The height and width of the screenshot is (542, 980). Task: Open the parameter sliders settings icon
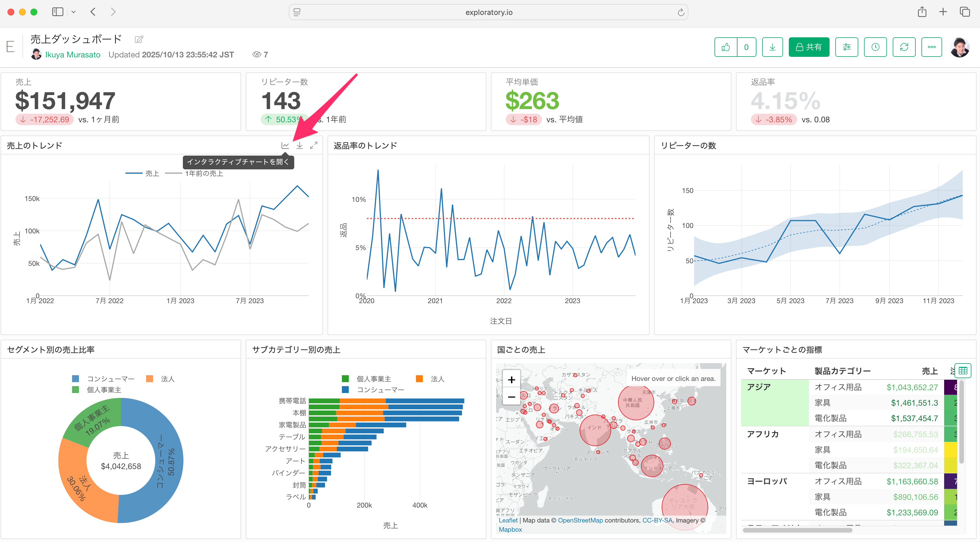pos(847,47)
